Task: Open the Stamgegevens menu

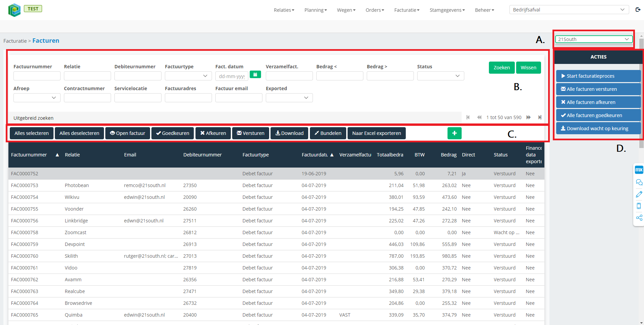Action: 447,10
